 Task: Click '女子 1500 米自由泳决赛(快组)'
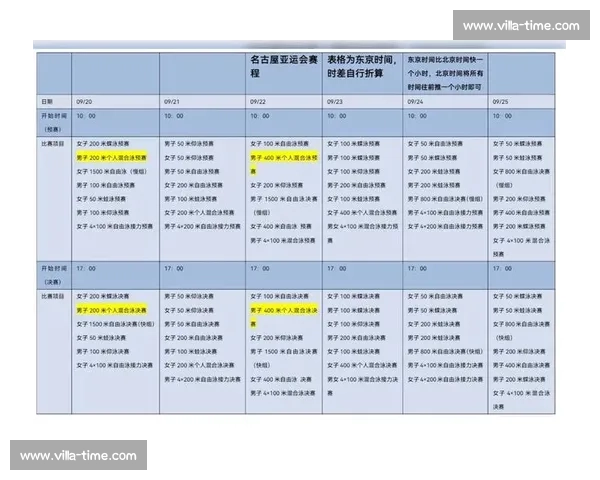(x=115, y=324)
